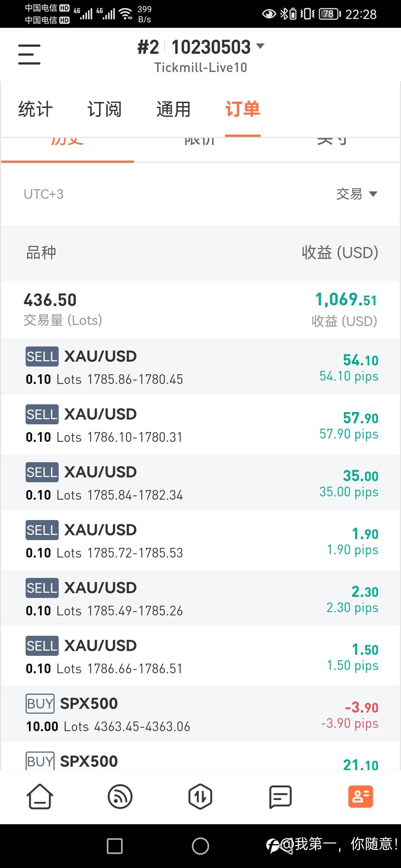401x868 pixels.
Task: Switch to the 通用 tab
Action: point(173,109)
